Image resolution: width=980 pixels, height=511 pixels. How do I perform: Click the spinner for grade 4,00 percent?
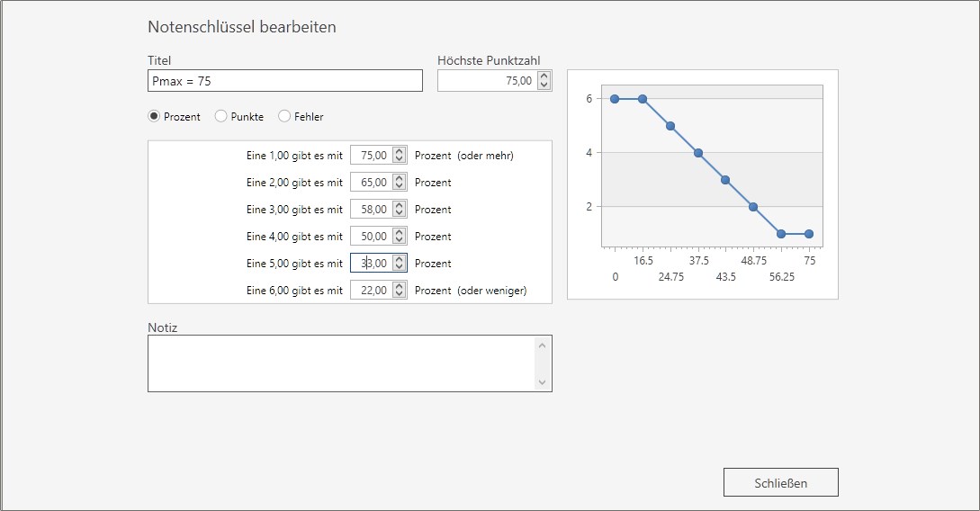click(399, 237)
